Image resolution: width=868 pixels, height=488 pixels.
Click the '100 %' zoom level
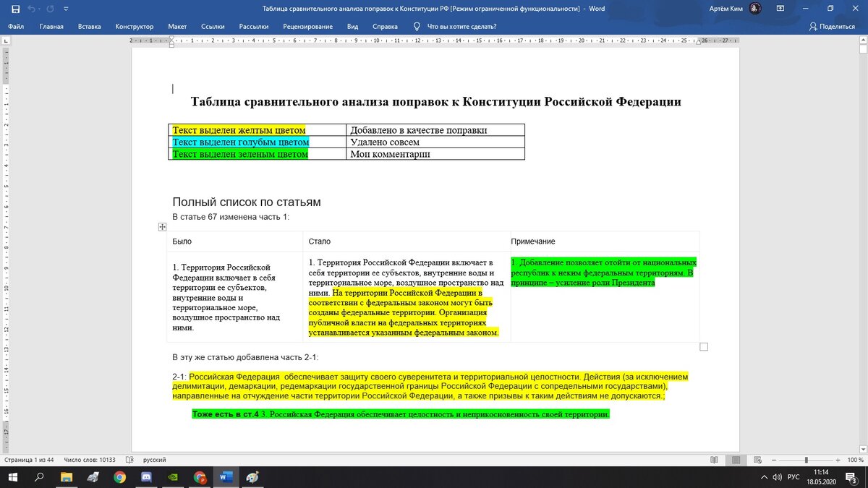click(854, 460)
